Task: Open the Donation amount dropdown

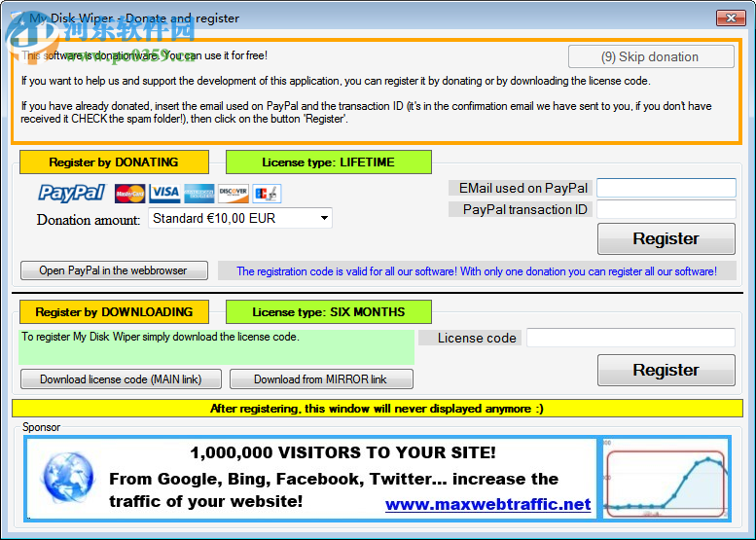Action: coord(240,218)
